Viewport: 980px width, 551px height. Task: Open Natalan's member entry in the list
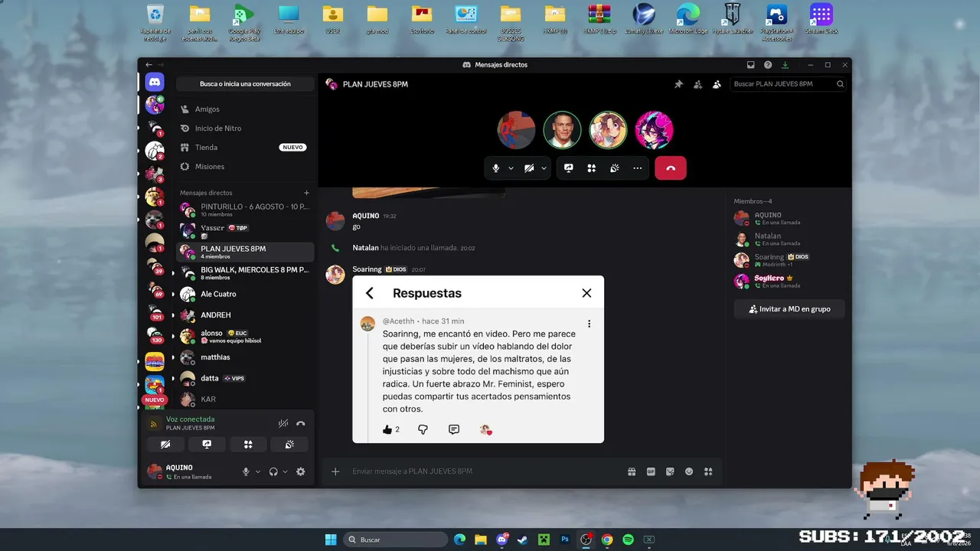(x=789, y=239)
